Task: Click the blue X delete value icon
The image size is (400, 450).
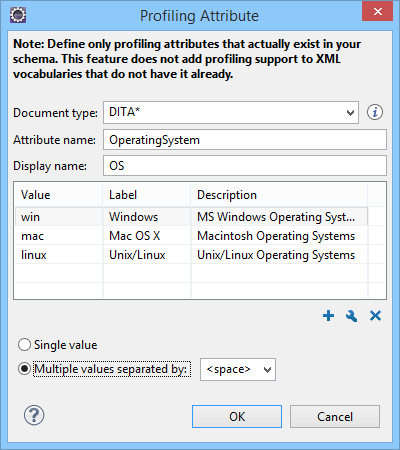Action: click(x=375, y=316)
